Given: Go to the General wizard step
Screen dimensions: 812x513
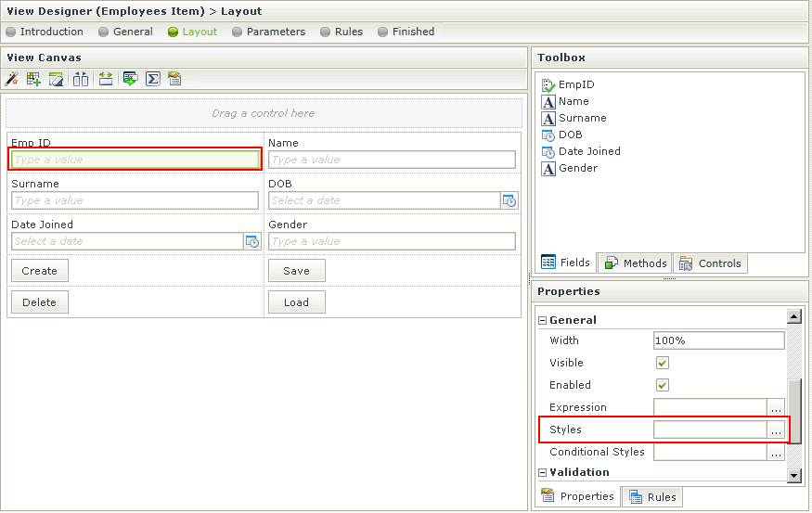Looking at the screenshot, I should [x=126, y=32].
